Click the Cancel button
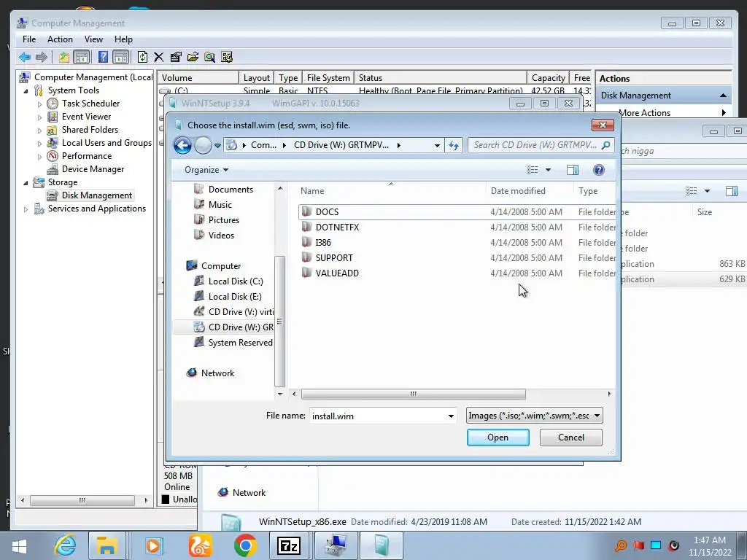Screen dimensions: 747x560 tap(570, 437)
